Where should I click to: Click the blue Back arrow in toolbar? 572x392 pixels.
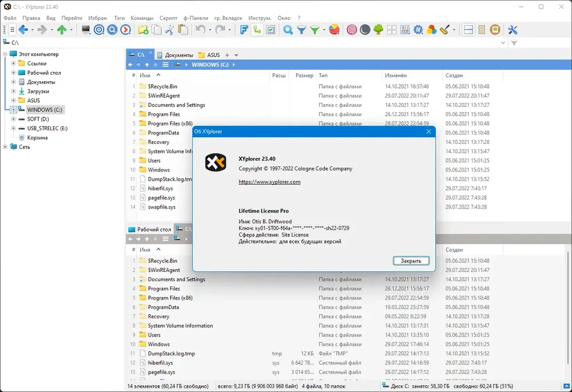point(23,30)
